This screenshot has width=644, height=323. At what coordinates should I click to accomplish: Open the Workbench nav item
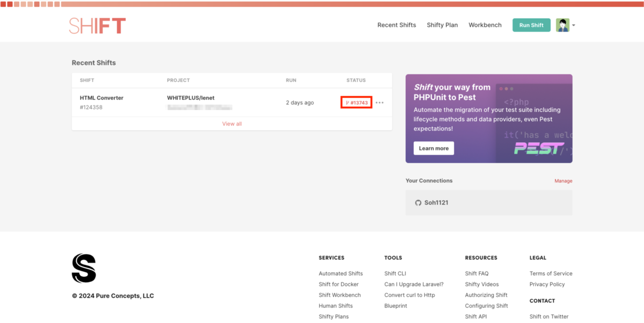point(485,25)
